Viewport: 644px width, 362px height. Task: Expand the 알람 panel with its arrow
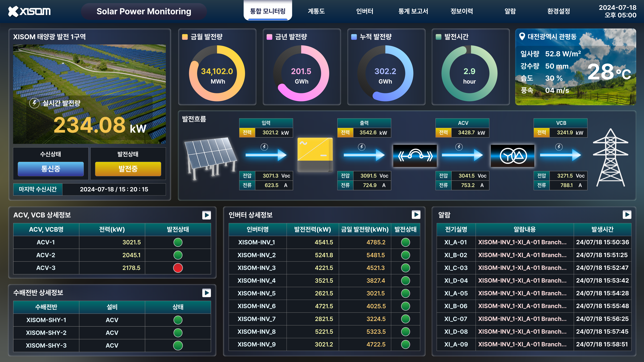click(627, 215)
